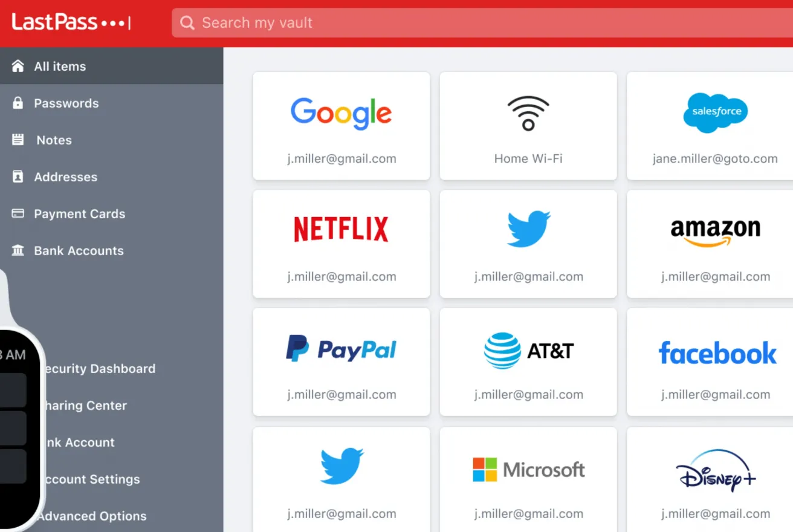Screen dimensions: 793x532
Task: Click j.miller@gmail.com under Netflix logo
Action: click(x=341, y=277)
